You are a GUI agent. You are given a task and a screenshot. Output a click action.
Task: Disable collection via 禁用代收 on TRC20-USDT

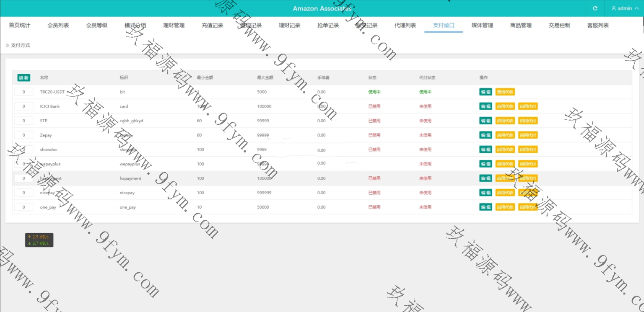click(x=505, y=92)
